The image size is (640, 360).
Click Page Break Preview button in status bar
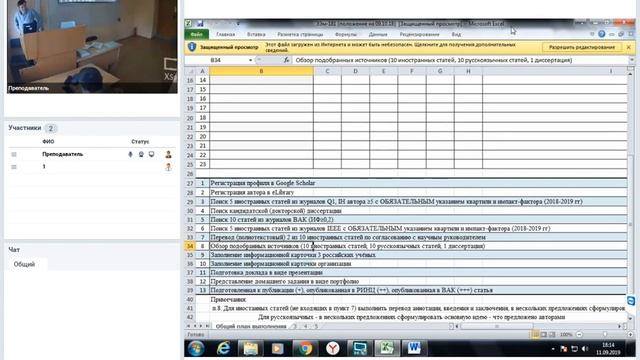[x=552, y=335]
